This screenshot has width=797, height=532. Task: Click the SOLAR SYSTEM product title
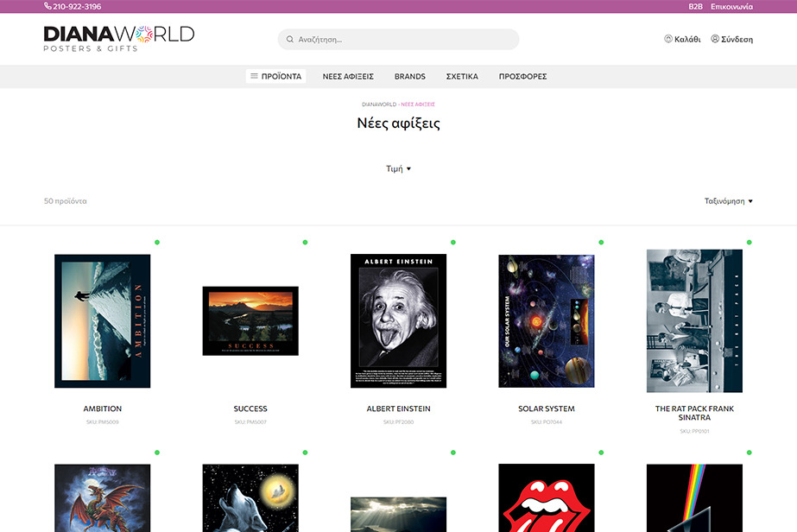point(547,408)
